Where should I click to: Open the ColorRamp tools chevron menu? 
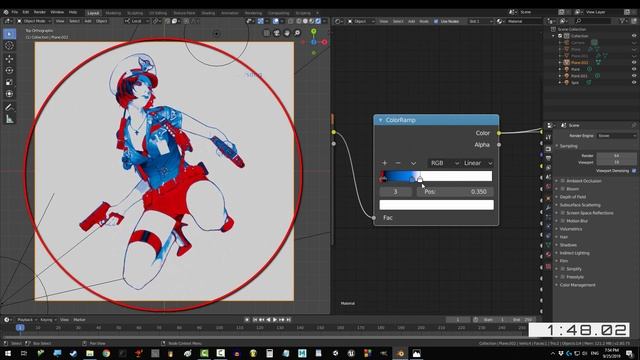tap(413, 163)
